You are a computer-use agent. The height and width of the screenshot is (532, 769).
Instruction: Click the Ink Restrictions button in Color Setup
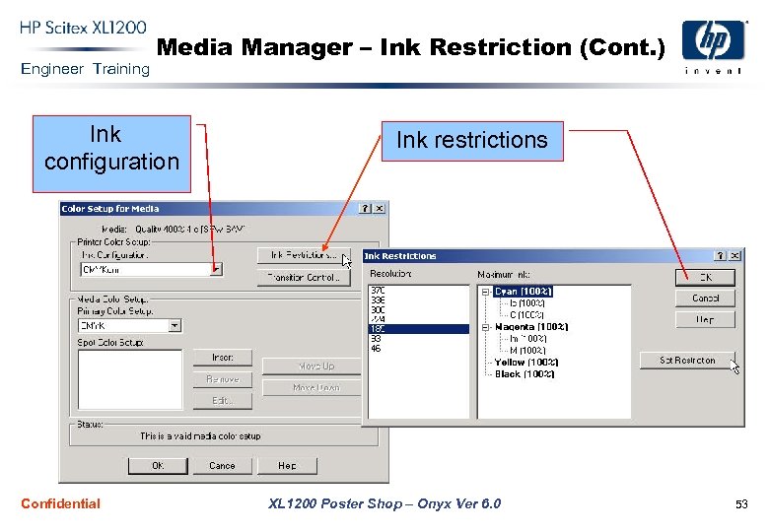(304, 255)
